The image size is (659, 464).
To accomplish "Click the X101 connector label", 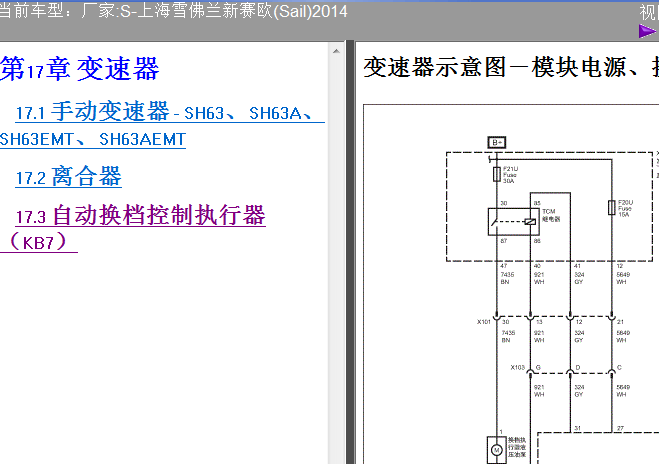I will (484, 322).
